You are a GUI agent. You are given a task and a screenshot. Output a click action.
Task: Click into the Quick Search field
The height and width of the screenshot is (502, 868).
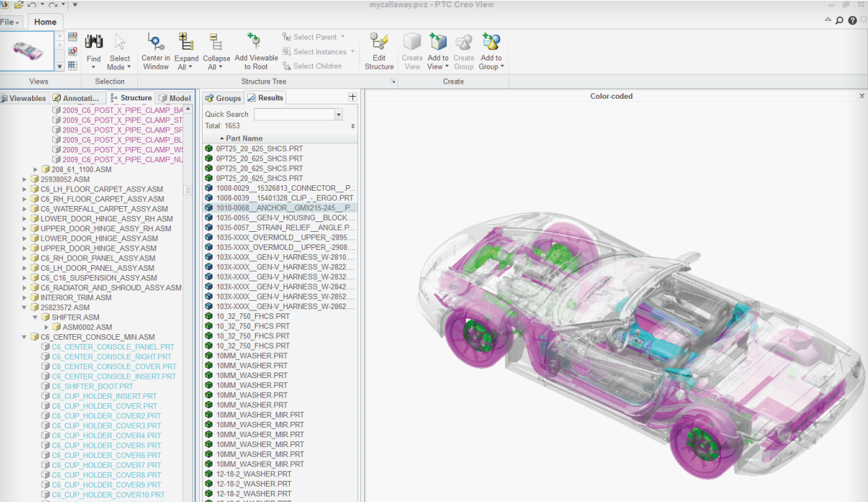point(294,114)
